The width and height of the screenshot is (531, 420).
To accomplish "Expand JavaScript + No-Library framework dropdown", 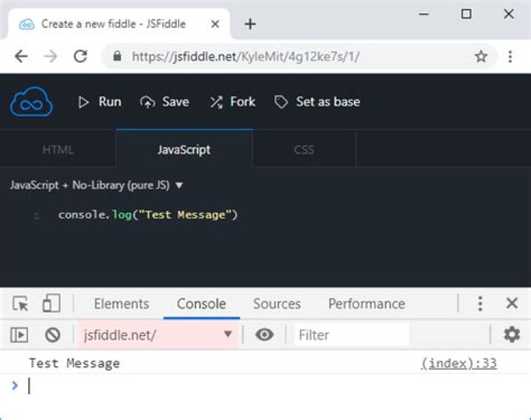I will coord(97,185).
